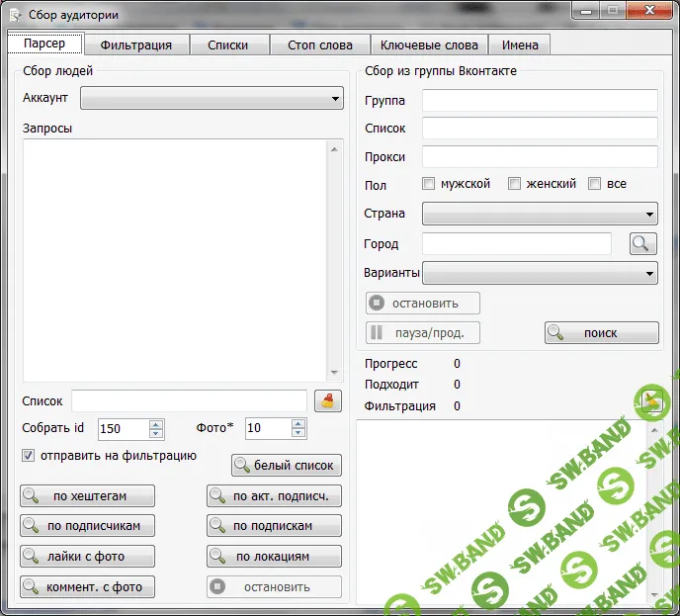Increase Собрать id value with up arrow
The image size is (680, 616).
[156, 424]
